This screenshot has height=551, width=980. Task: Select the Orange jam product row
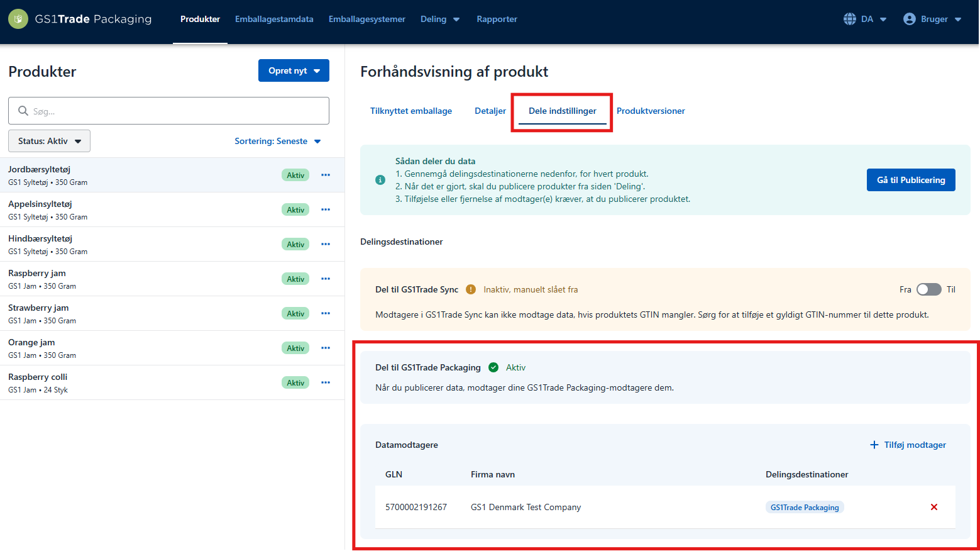point(172,348)
